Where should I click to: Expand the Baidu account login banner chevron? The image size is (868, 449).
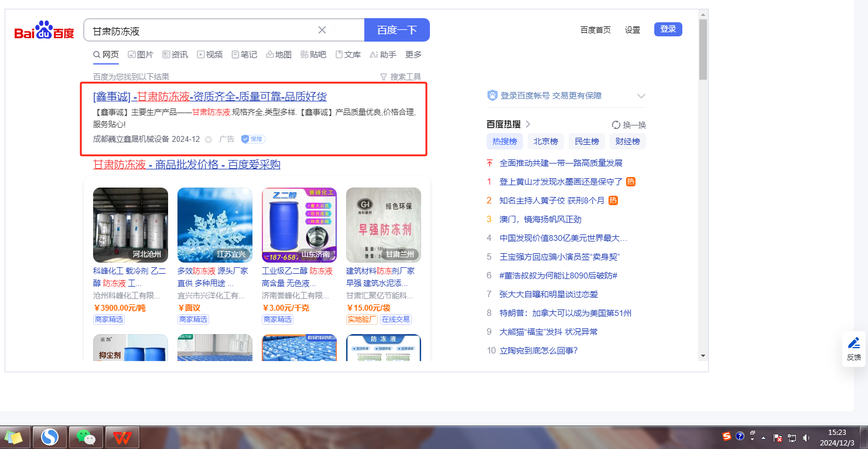641,96
